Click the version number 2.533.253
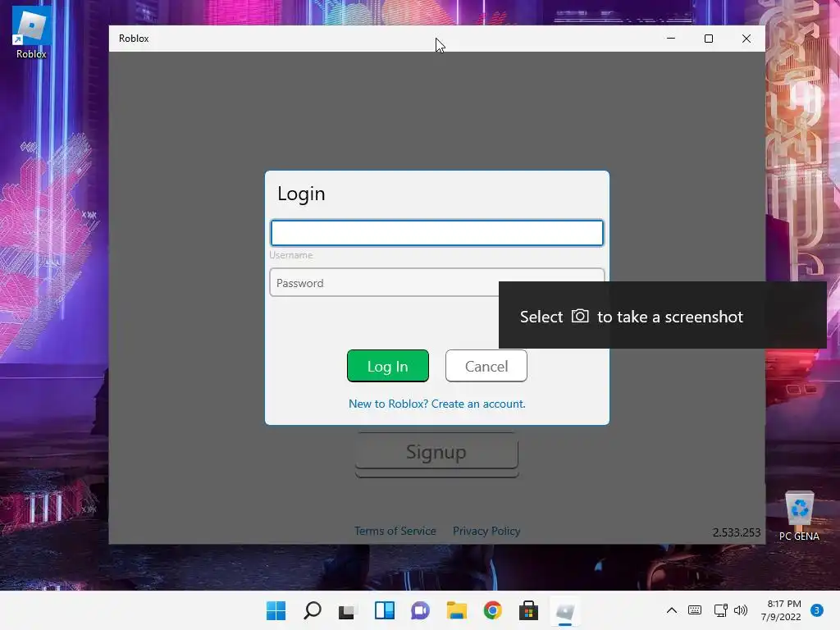This screenshot has height=630, width=840. click(x=736, y=532)
